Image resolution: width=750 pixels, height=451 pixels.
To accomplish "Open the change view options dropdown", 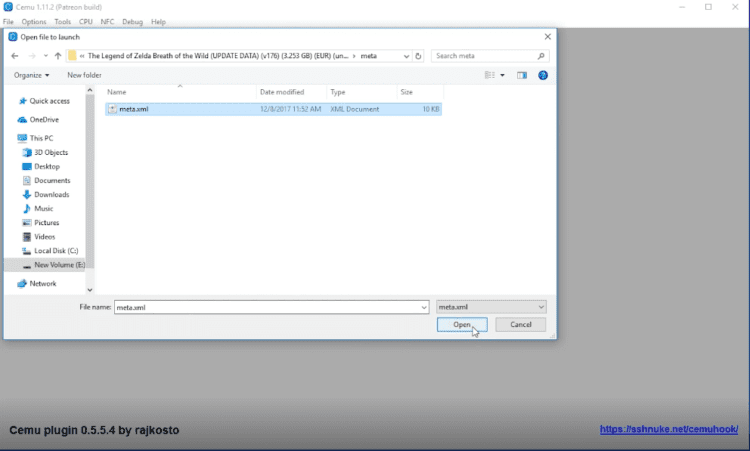I will point(503,75).
